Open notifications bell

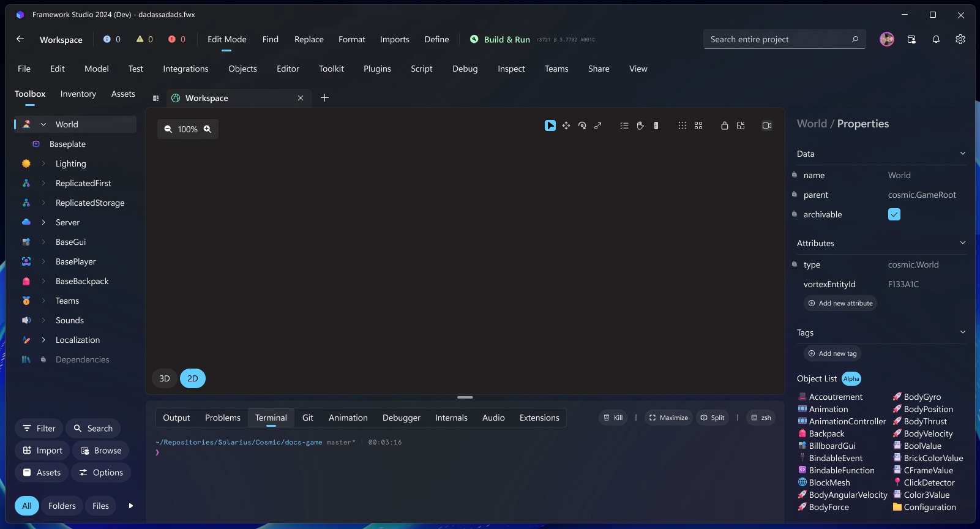(x=936, y=39)
